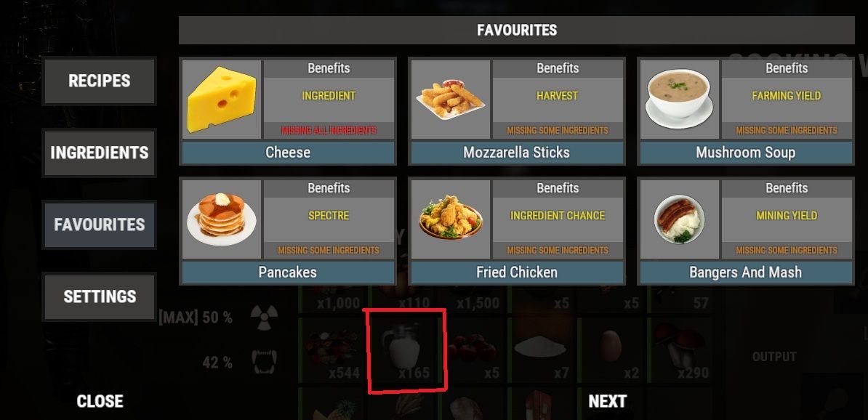The image size is (868, 420).
Task: Close the cooking menu
Action: pos(100,401)
